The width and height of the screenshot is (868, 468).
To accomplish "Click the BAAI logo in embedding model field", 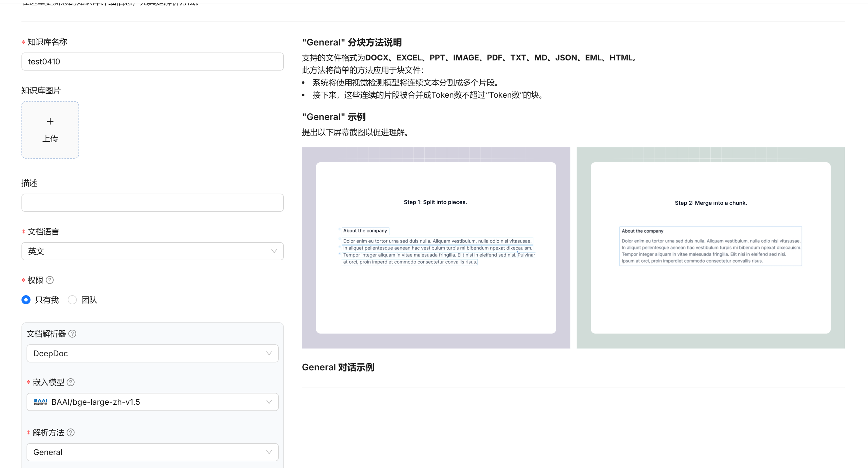I will pos(40,402).
